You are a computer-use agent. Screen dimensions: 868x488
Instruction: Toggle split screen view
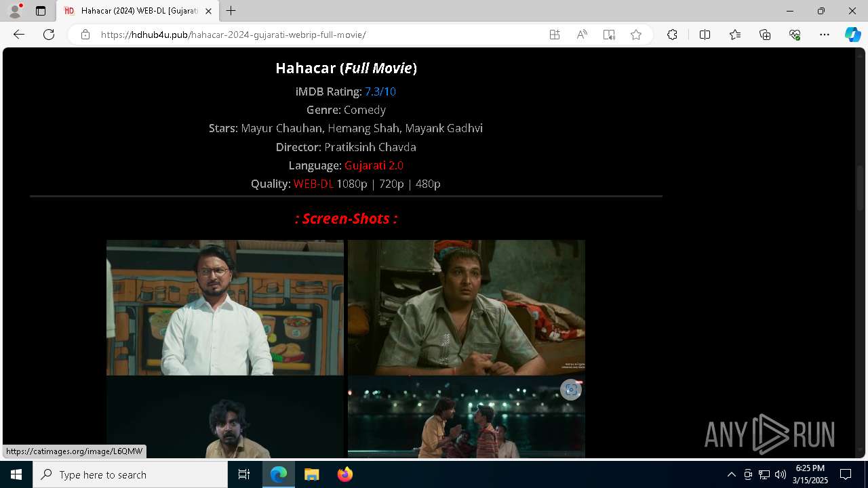click(x=705, y=35)
